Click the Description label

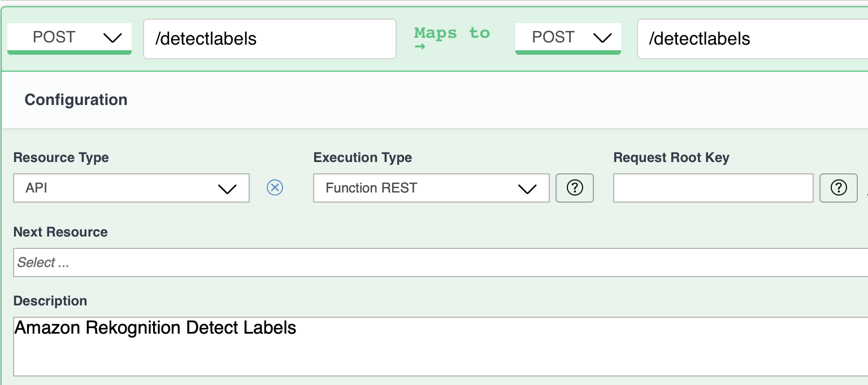tap(50, 301)
